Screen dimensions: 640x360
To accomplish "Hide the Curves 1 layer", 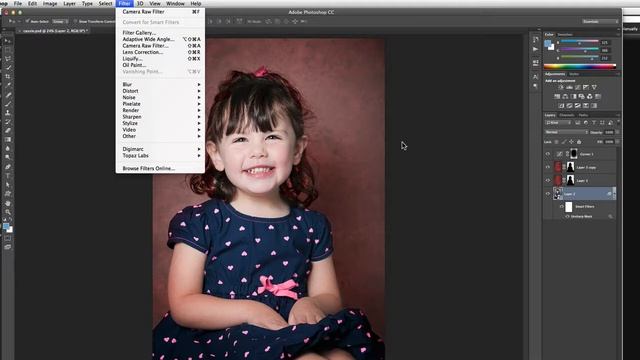I will (548, 154).
